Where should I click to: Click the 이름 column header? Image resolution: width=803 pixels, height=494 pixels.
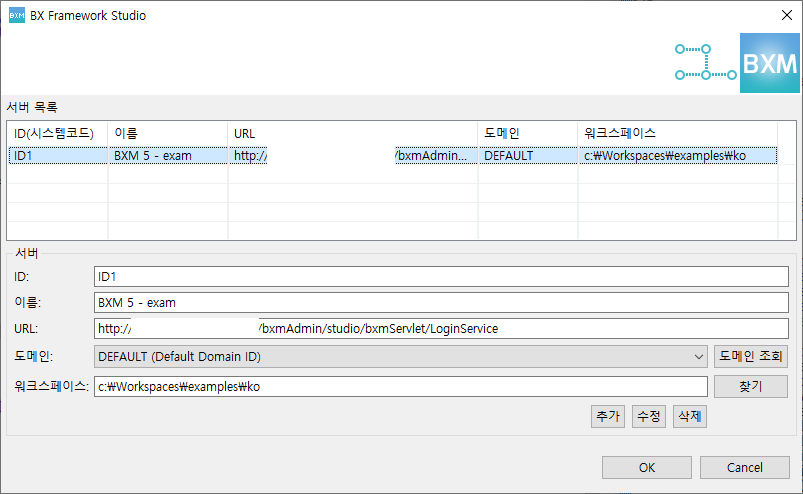(167, 134)
